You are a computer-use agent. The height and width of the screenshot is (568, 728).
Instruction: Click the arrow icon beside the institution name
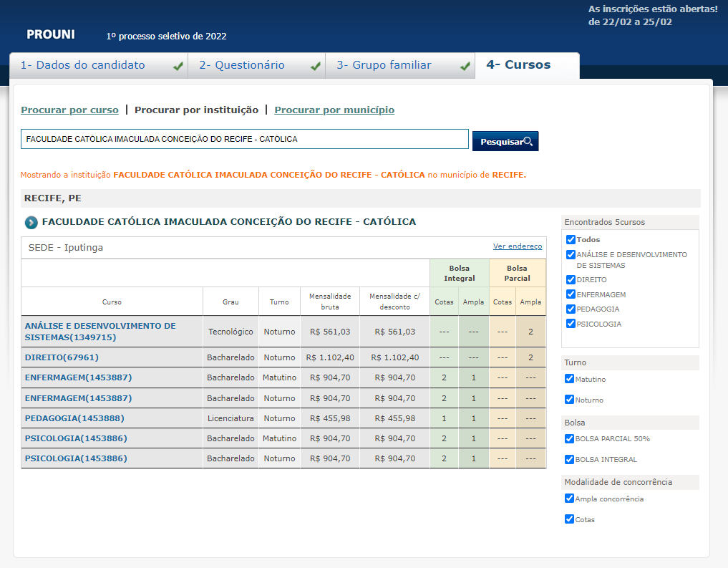click(31, 223)
